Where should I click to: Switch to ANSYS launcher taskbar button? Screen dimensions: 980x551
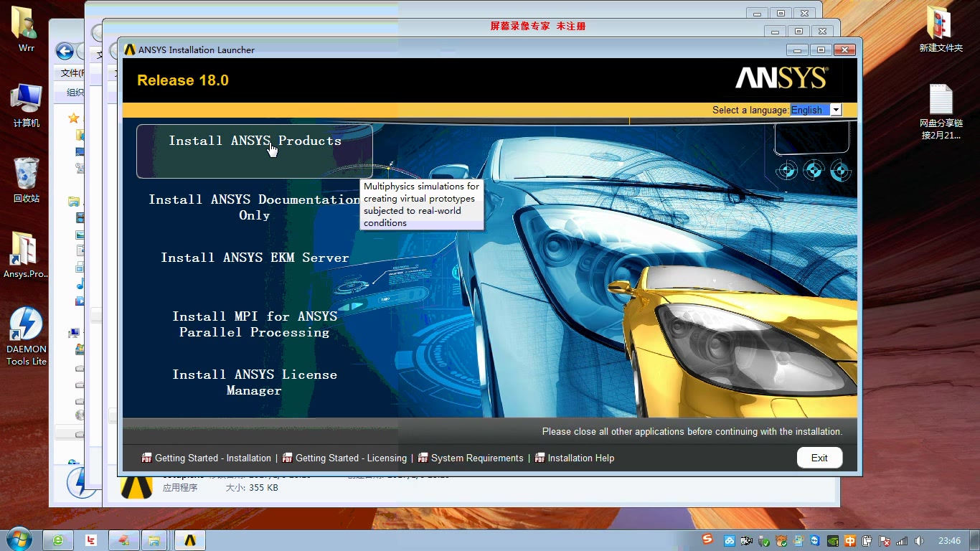(x=189, y=540)
